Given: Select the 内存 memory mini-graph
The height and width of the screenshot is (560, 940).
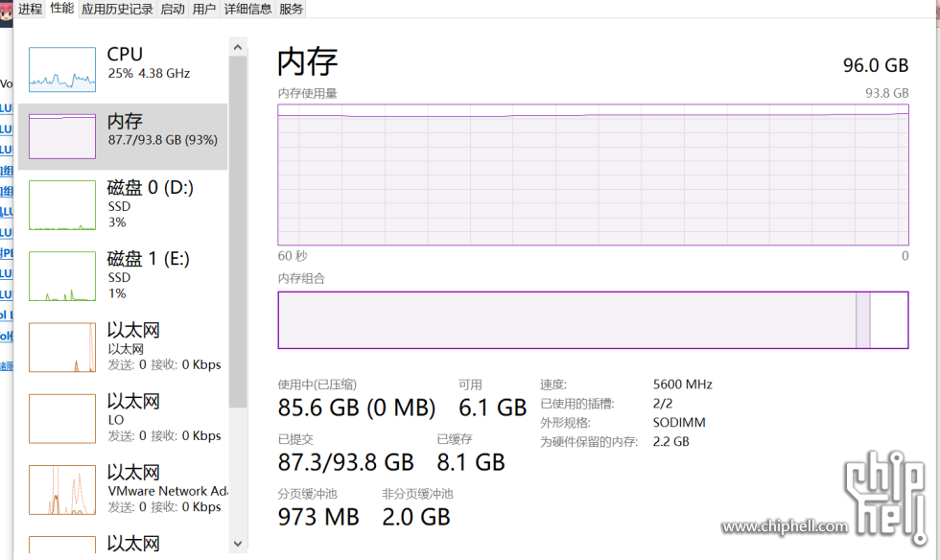Looking at the screenshot, I should pos(62,135).
